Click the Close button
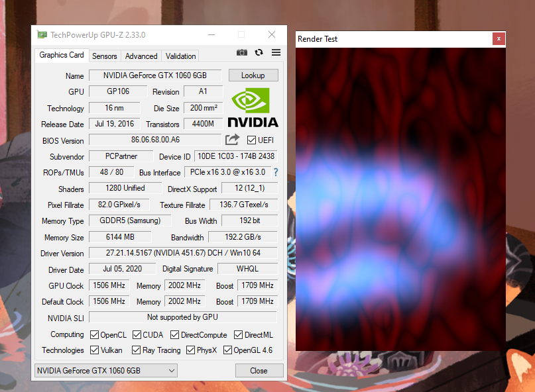 click(259, 370)
